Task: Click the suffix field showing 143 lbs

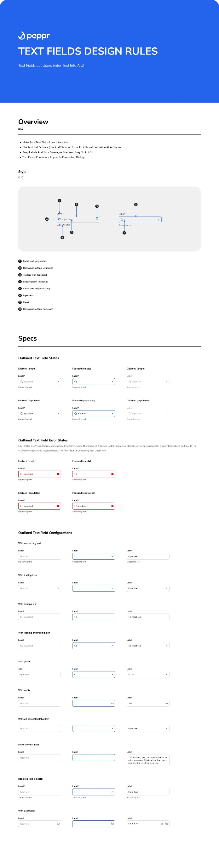Action: (x=148, y=703)
